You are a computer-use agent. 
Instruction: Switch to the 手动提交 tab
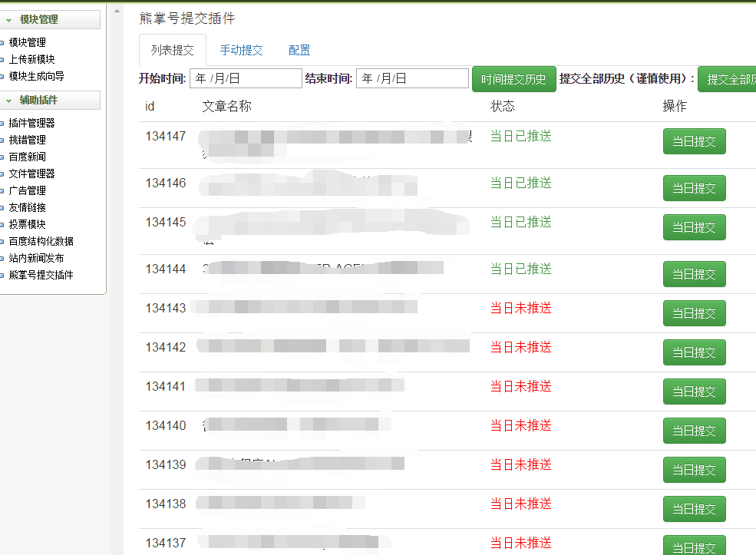point(241,50)
